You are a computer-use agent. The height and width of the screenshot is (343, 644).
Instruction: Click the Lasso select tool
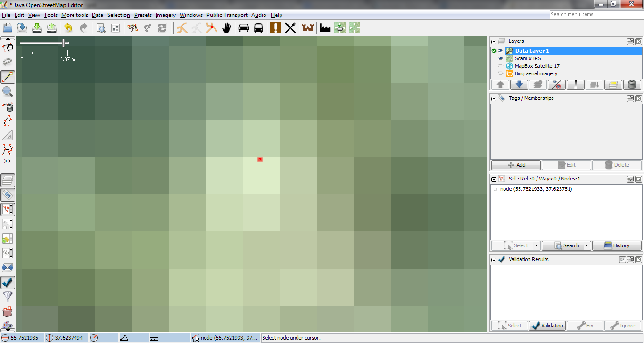[x=8, y=62]
